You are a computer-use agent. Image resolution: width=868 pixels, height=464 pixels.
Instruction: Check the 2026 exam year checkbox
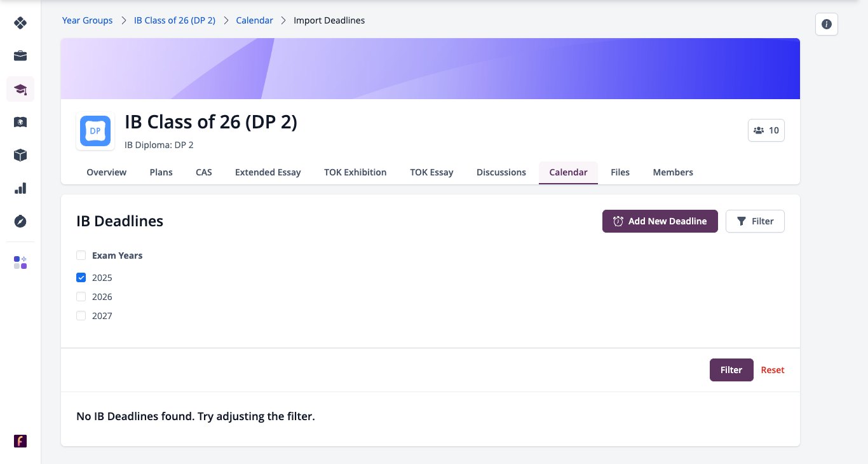tap(81, 297)
